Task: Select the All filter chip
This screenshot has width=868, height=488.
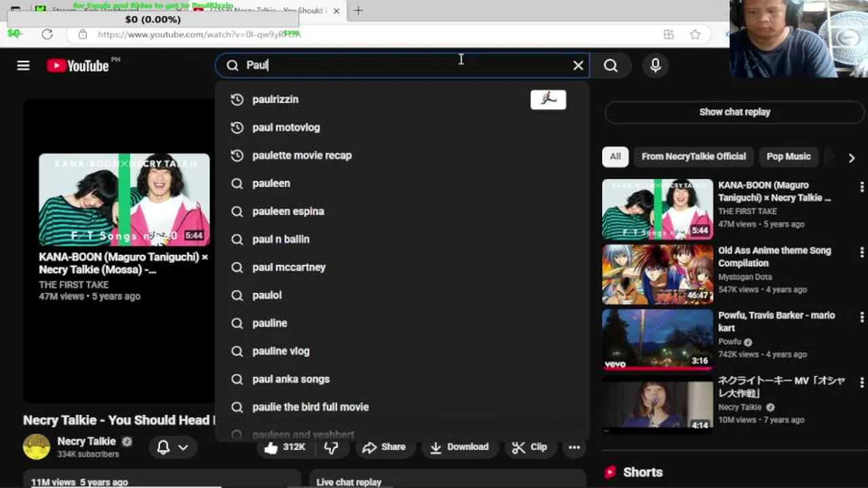Action: [615, 157]
